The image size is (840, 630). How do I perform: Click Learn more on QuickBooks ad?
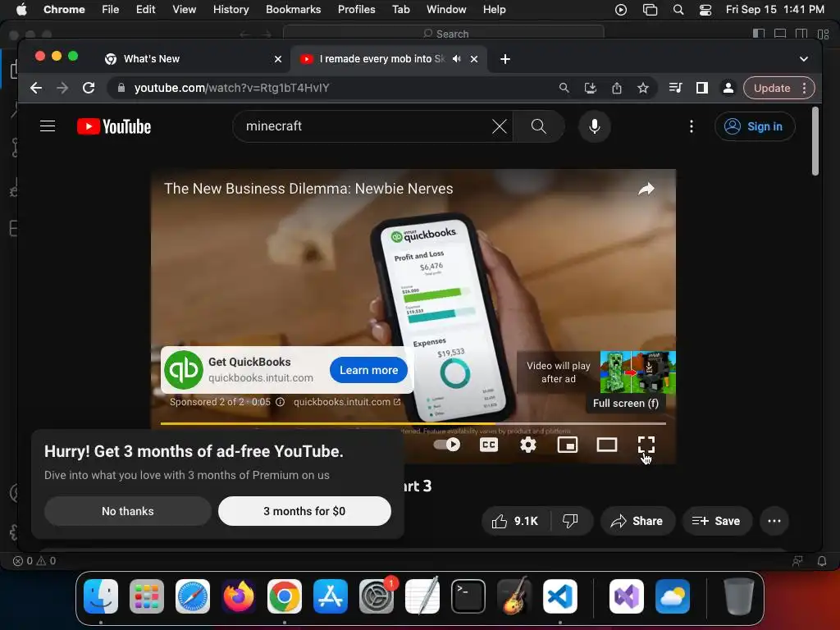pyautogui.click(x=368, y=370)
